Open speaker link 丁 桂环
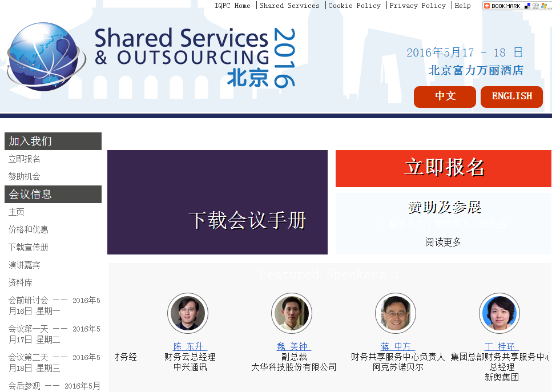The image size is (552, 392). [x=501, y=346]
